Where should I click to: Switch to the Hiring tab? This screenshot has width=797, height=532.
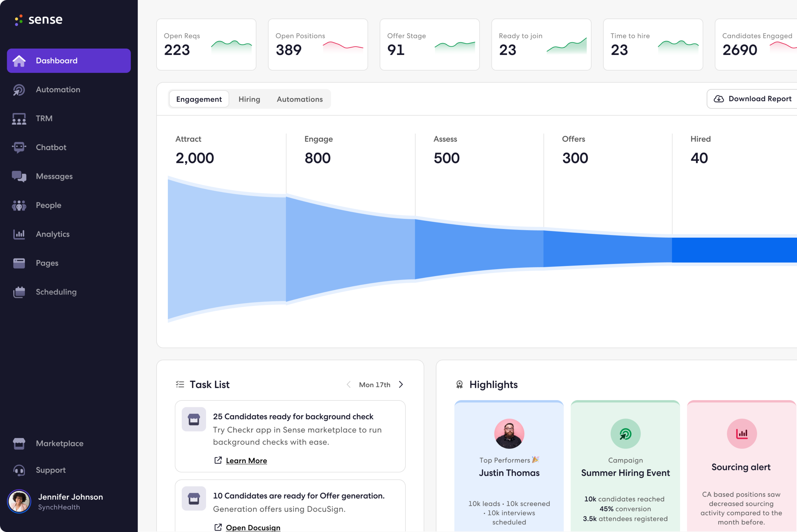(x=249, y=99)
